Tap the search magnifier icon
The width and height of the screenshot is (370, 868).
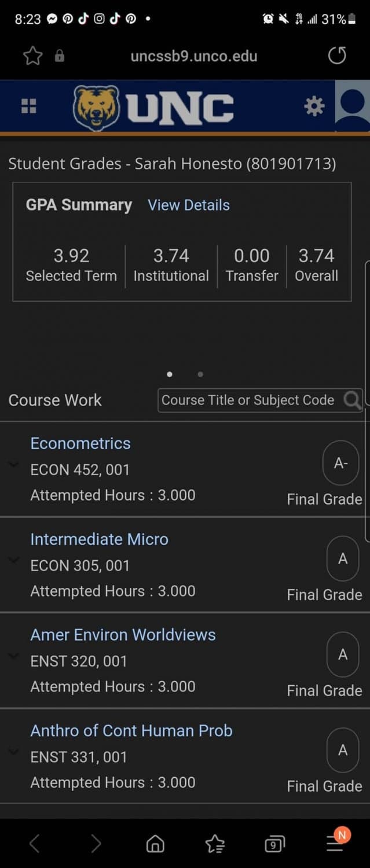pos(352,400)
